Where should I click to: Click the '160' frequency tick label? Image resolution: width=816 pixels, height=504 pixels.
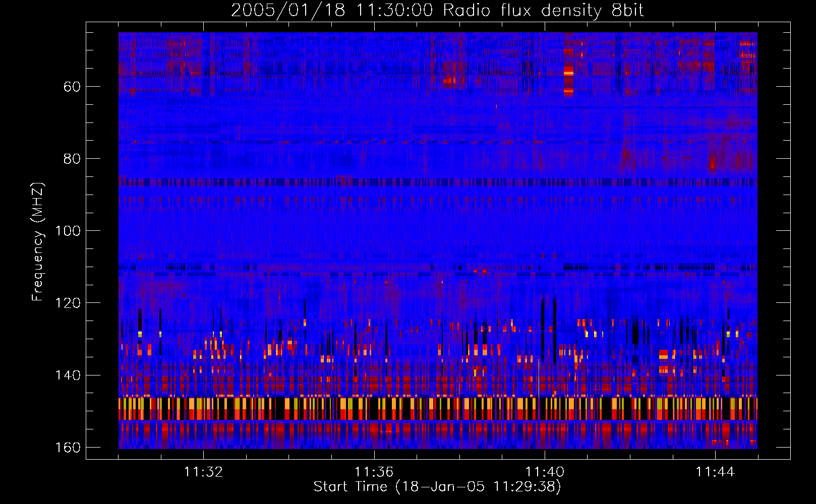pyautogui.click(x=68, y=448)
